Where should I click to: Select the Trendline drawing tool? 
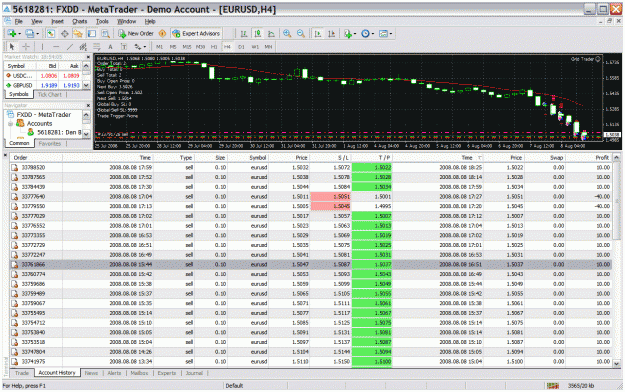click(x=69, y=47)
